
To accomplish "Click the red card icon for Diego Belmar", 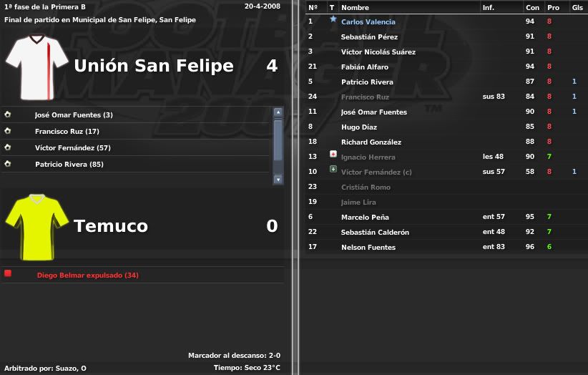I will click(x=8, y=273).
